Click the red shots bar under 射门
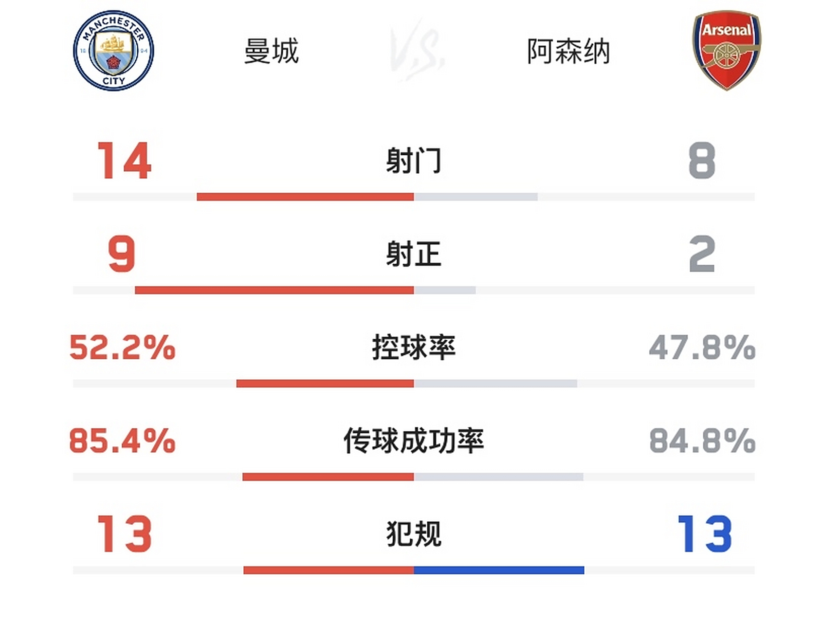 click(x=305, y=197)
